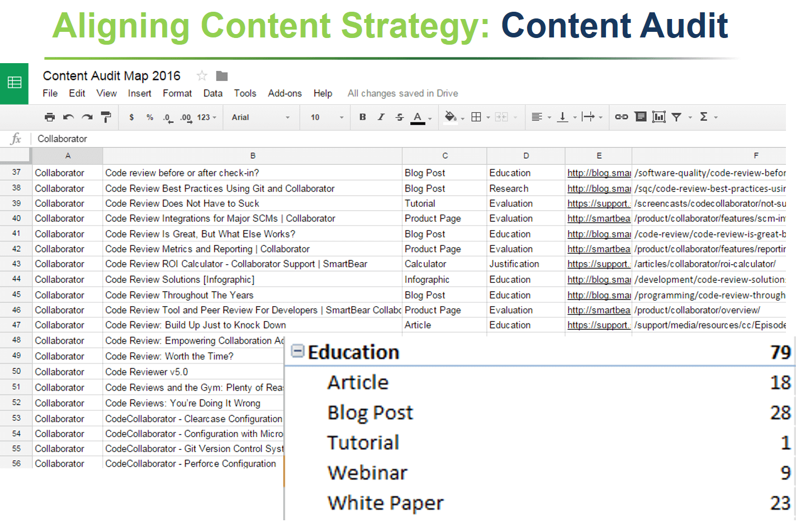
Task: Click the Infographic cell in row 44
Action: (x=445, y=279)
